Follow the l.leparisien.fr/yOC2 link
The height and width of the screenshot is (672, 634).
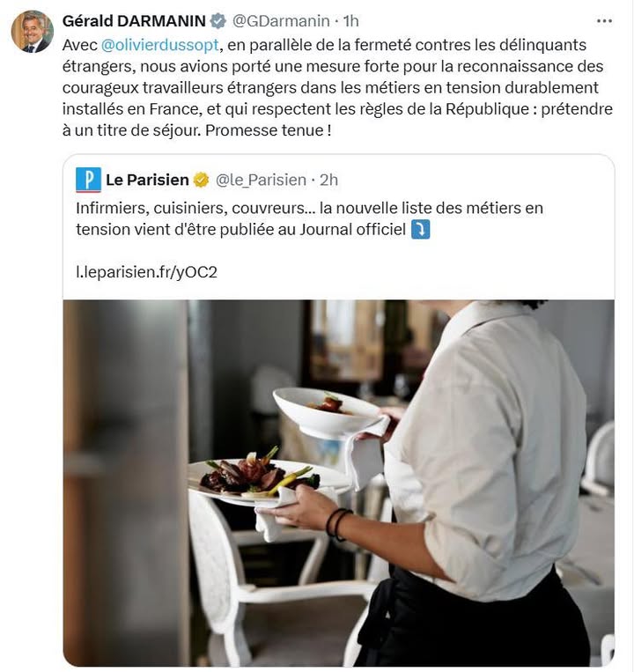coord(146,271)
